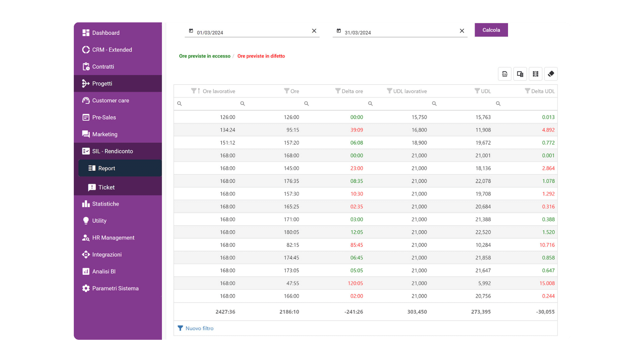Click the Nuovo filtro link

pyautogui.click(x=196, y=328)
